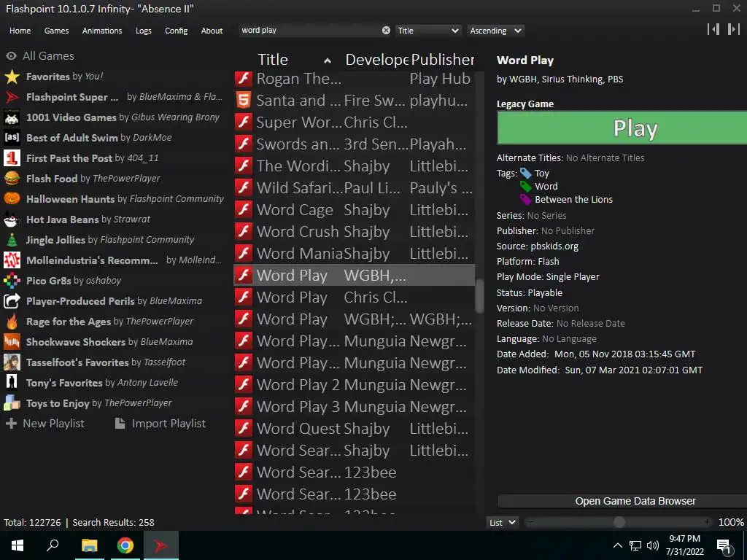Open Jingle Jollies tree icon
The width and height of the screenshot is (747, 560).
pyautogui.click(x=12, y=239)
